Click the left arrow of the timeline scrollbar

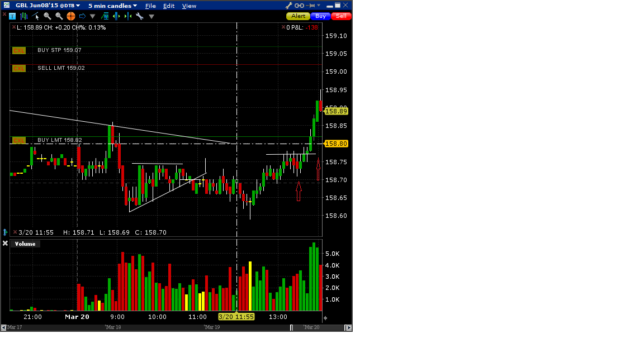[x=3, y=327]
